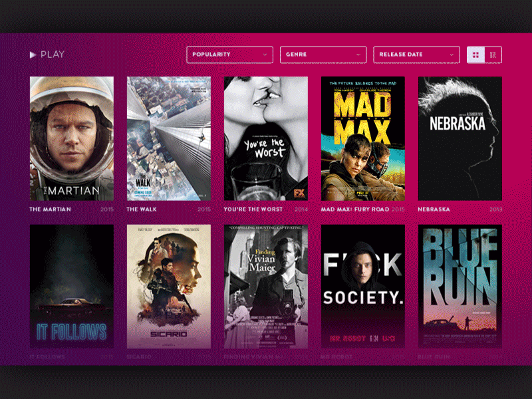This screenshot has height=399, width=532.
Task: Click NEBRASKA title link below poster
Action: (434, 209)
